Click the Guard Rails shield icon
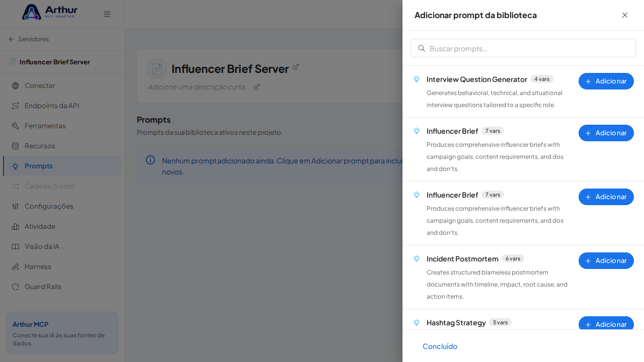This screenshot has width=644, height=362. point(15,287)
